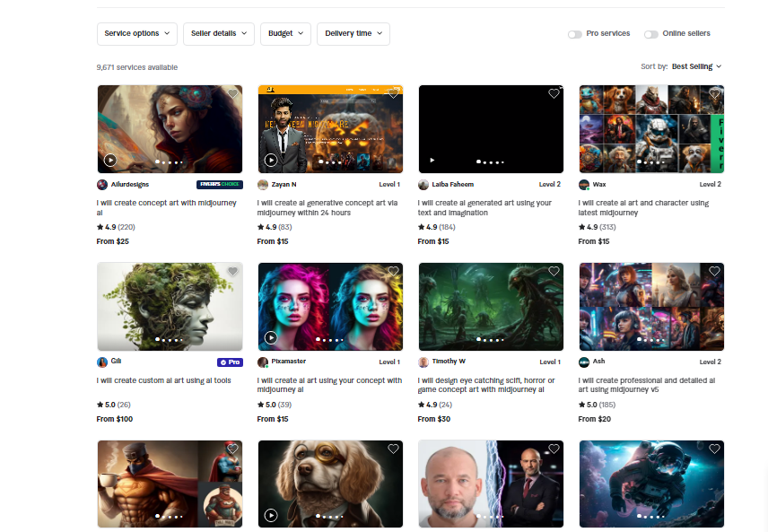
Task: Favorite the Pixamaster gig heart icon
Action: [393, 272]
